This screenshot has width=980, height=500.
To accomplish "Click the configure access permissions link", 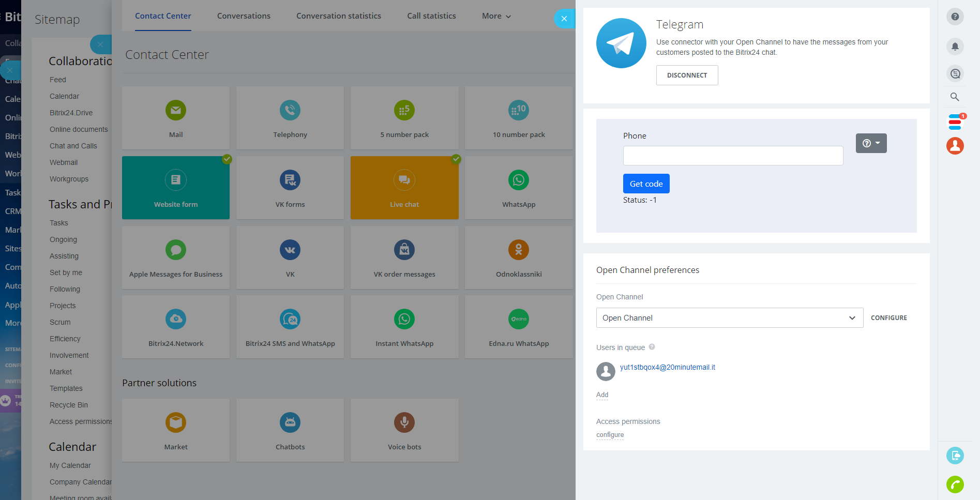I will [x=610, y=435].
